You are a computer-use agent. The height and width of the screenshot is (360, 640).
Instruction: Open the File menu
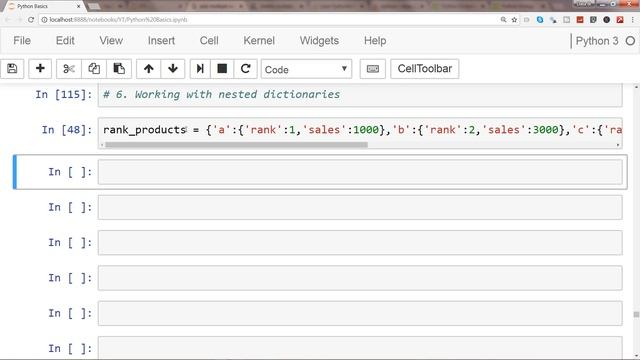[22, 41]
